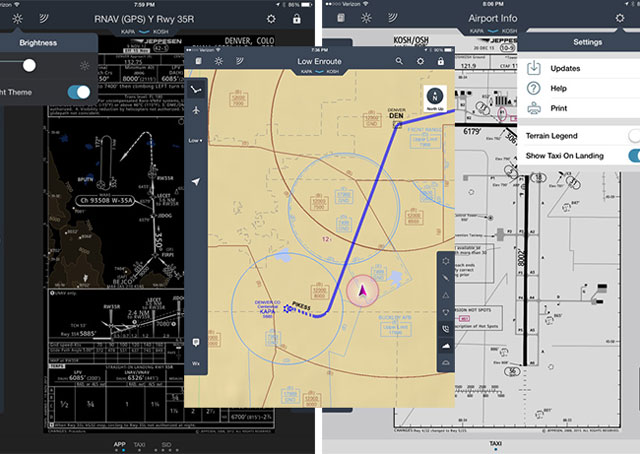The height and width of the screenshot is (454, 640).
Task: Tap the Updates download icon
Action: click(533, 68)
